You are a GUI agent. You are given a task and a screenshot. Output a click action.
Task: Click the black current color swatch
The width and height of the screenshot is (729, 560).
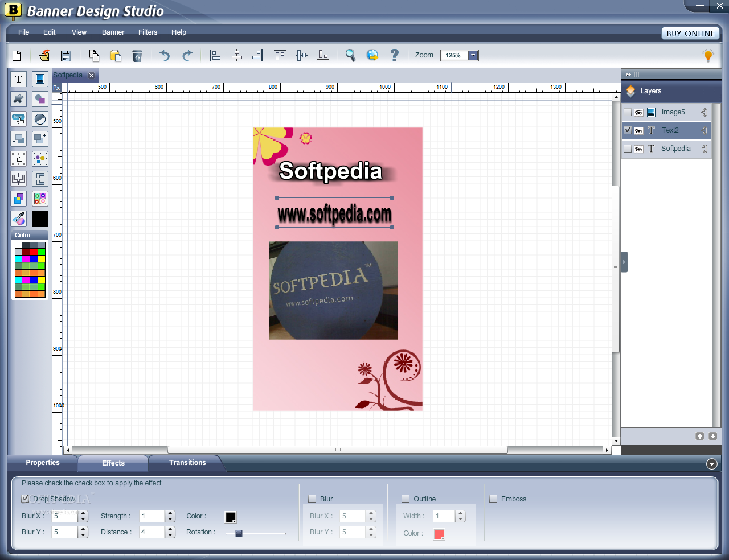point(40,219)
